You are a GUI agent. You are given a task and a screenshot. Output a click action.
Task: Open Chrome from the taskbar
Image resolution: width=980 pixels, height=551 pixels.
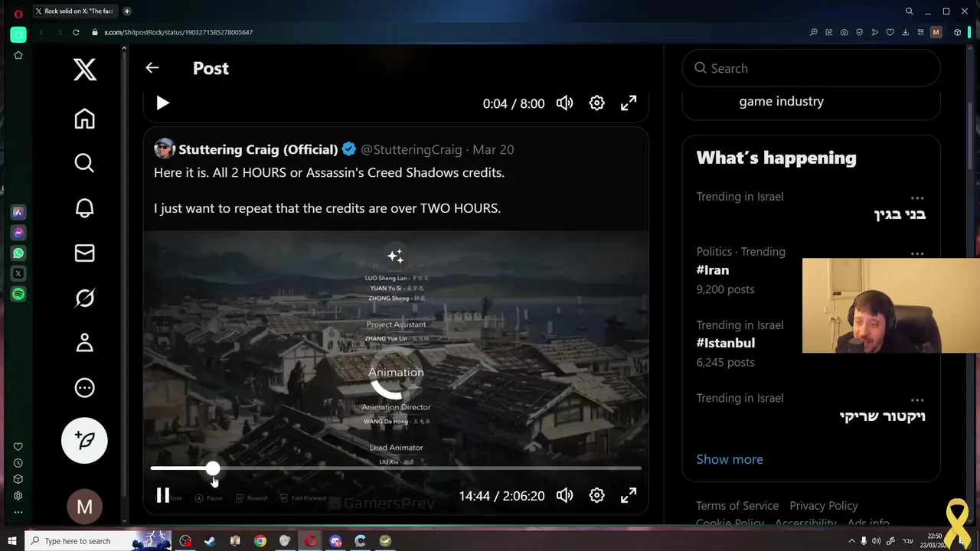click(x=260, y=541)
